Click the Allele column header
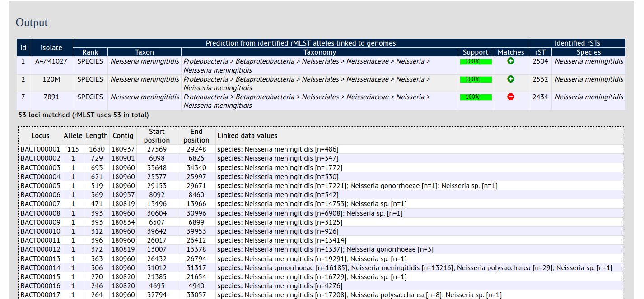The height and width of the screenshot is (299, 644). (73, 136)
